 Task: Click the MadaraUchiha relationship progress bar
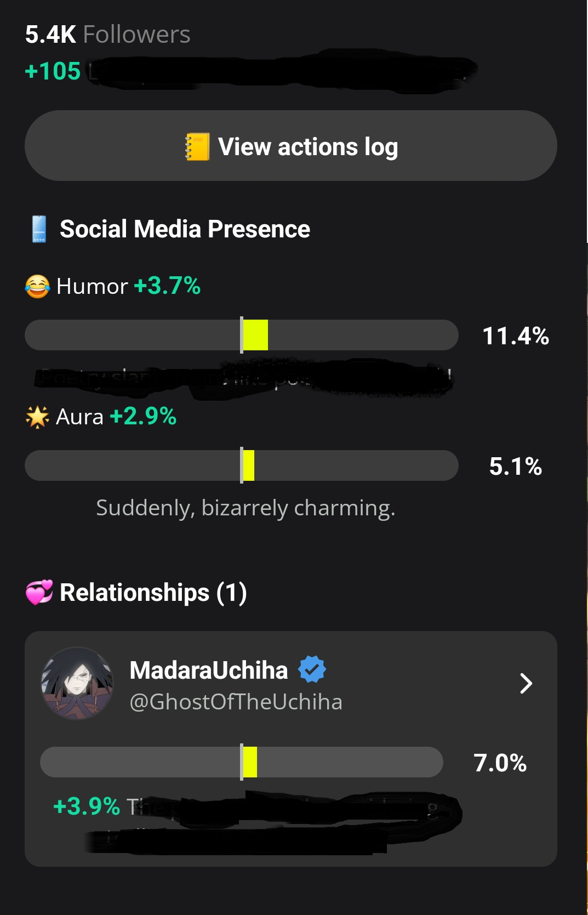click(x=241, y=762)
